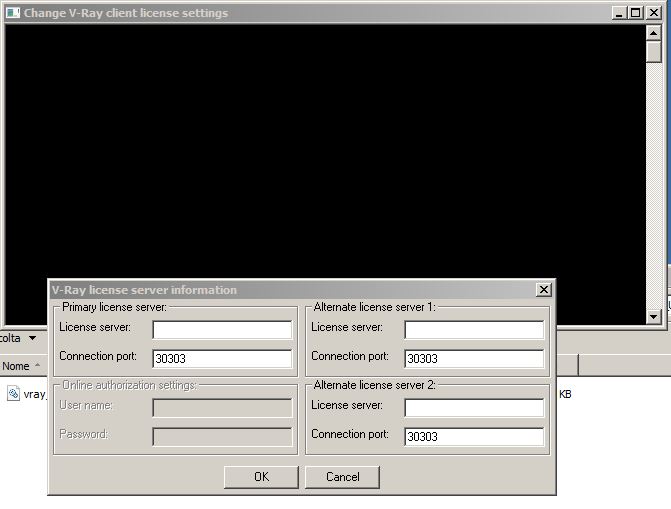Viewport: 671px width, 509px height.
Task: Open the console window system menu icon
Action: tap(13, 13)
